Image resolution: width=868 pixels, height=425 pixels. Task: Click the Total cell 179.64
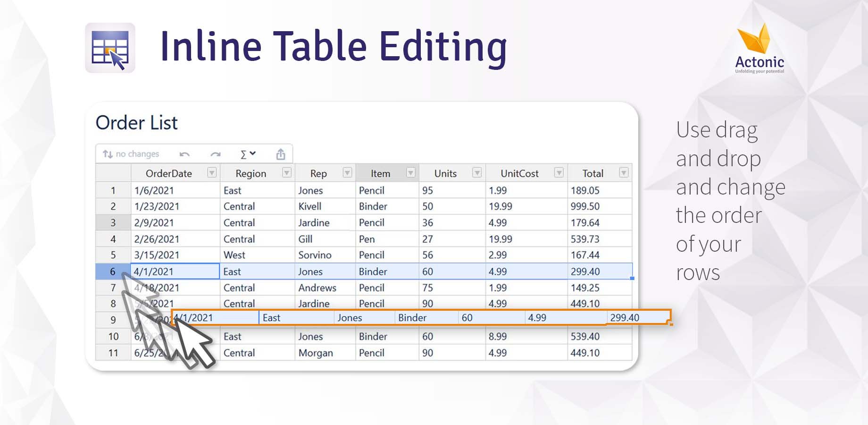pyautogui.click(x=600, y=222)
